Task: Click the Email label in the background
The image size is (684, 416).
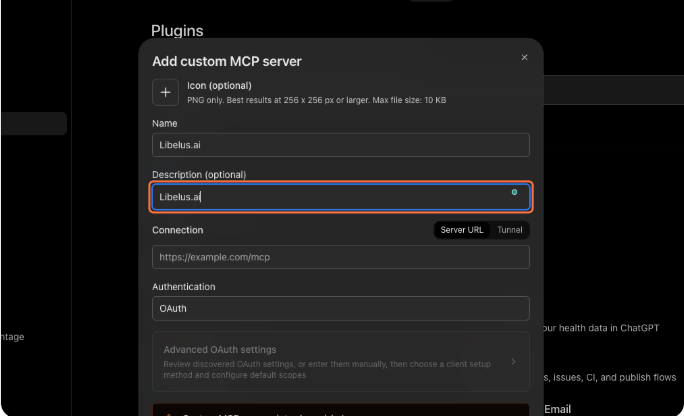Action: 557,409
